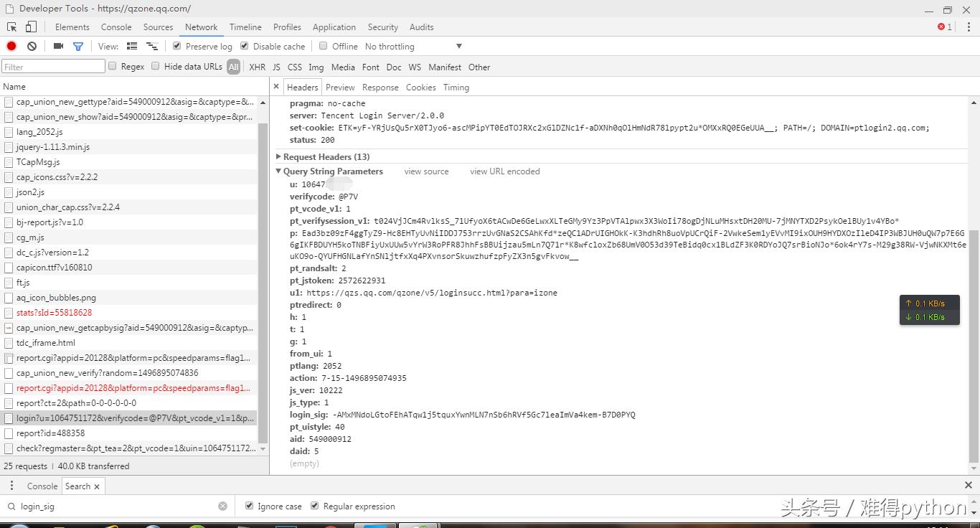Open the DevTools drawer menu dots
Viewport: 980px width, 528px height.
tap(11, 486)
